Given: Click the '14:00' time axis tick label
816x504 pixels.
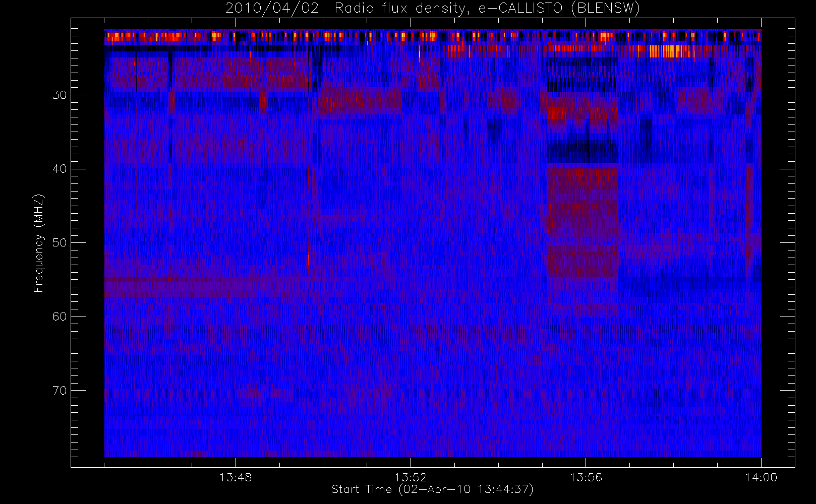Looking at the screenshot, I should point(761,477).
